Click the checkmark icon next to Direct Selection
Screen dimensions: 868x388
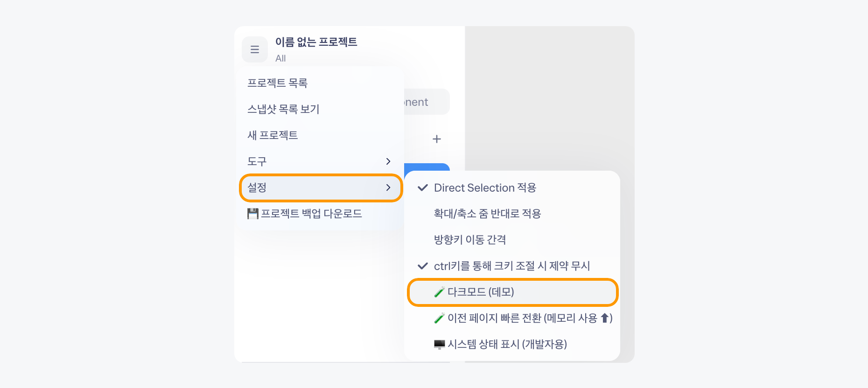423,188
